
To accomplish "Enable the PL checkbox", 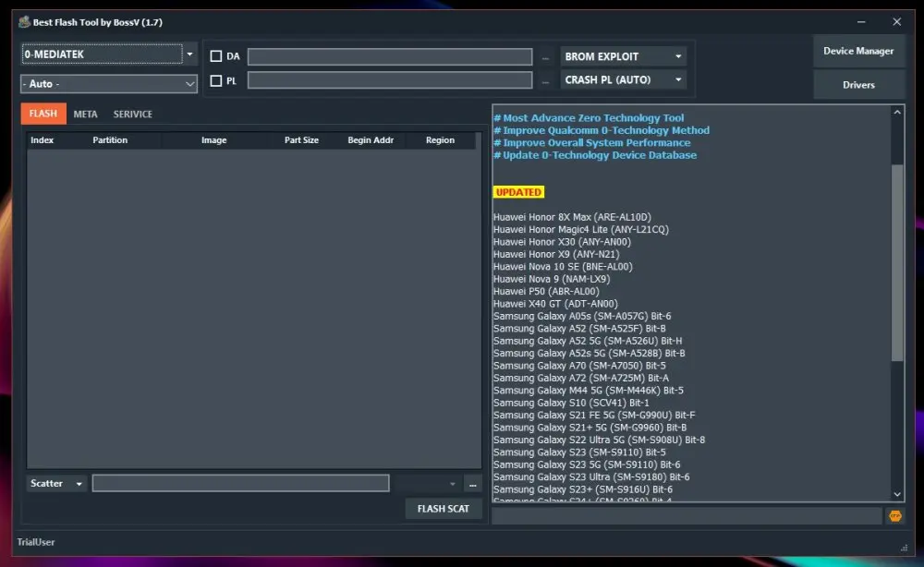I will [x=216, y=80].
